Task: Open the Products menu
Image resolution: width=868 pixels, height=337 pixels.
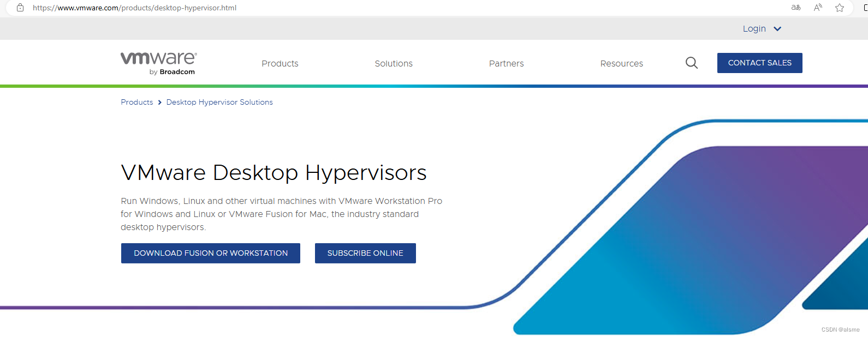Action: click(x=280, y=64)
